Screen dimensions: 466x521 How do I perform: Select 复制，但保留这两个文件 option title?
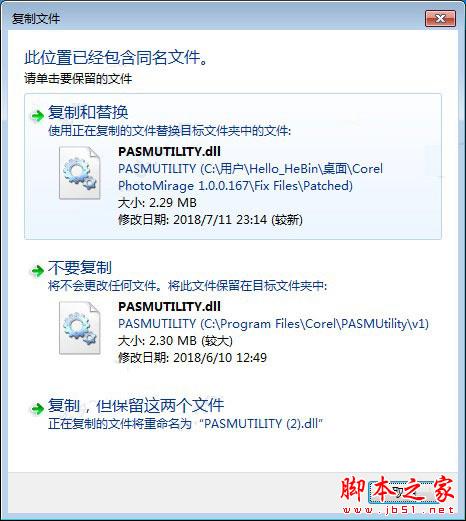click(x=136, y=405)
